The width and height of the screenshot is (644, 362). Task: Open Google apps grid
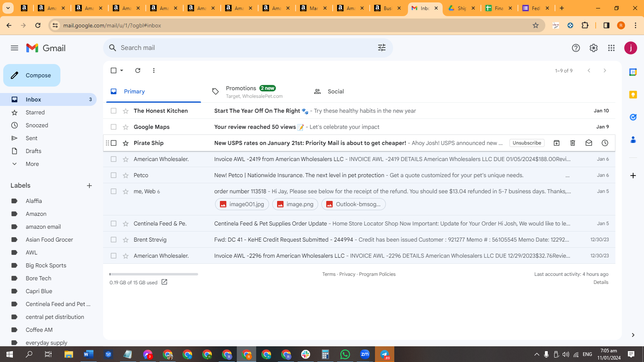[611, 48]
